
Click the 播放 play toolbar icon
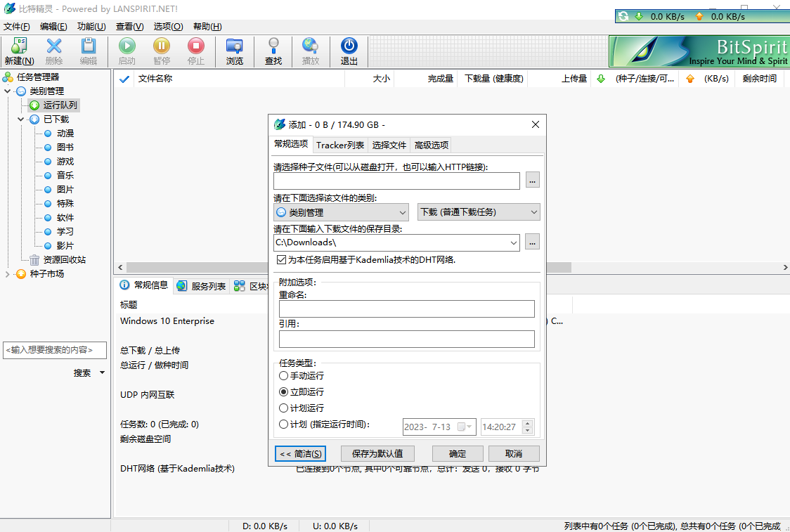click(x=311, y=51)
